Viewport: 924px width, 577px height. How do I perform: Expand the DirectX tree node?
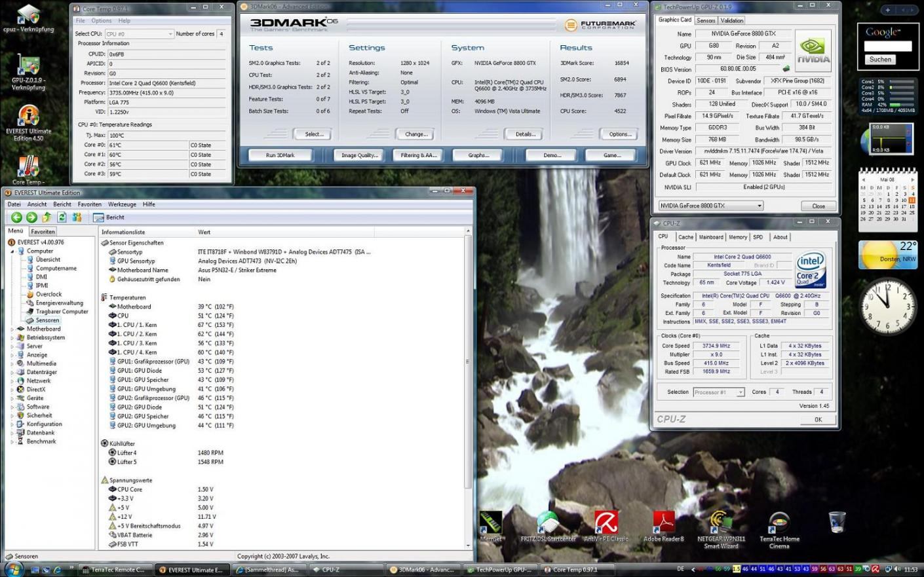tap(12, 389)
